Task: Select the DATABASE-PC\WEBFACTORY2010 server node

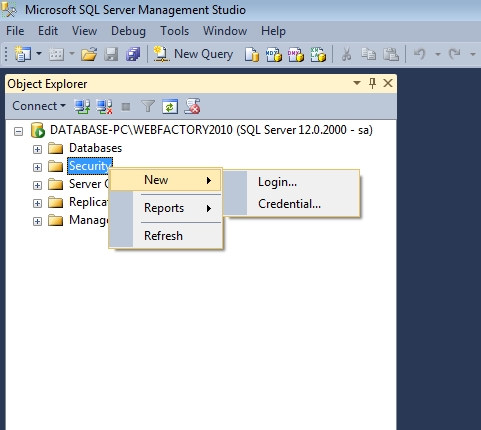Action: (211, 130)
